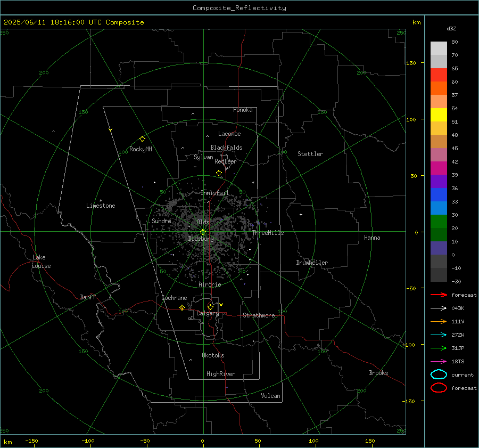Select the pink 42–45 dBZ swatch
The image size is (479, 448).
439,154
